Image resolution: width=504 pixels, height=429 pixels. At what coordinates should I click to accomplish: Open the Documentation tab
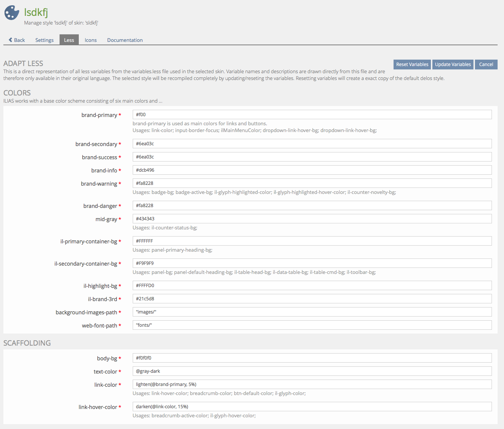point(125,40)
